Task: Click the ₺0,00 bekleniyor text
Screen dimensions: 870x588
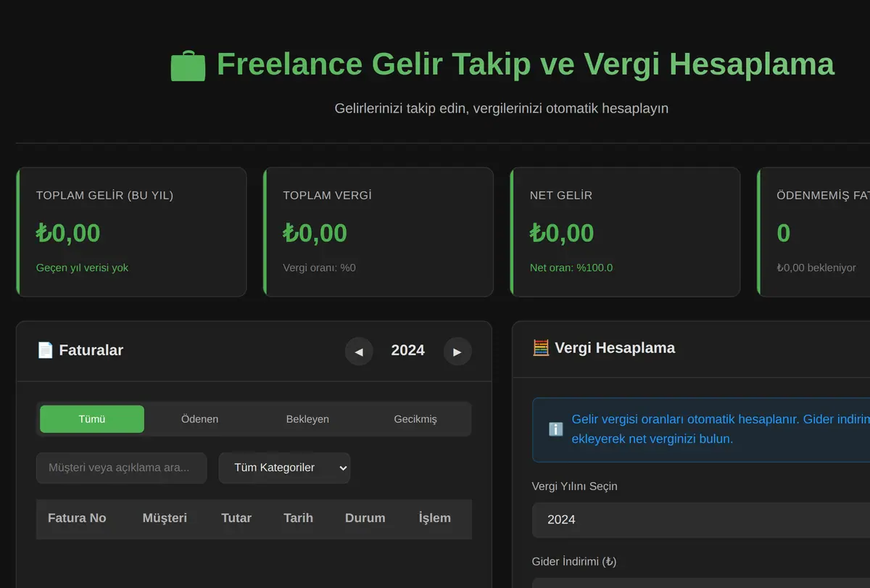Action: click(x=816, y=268)
